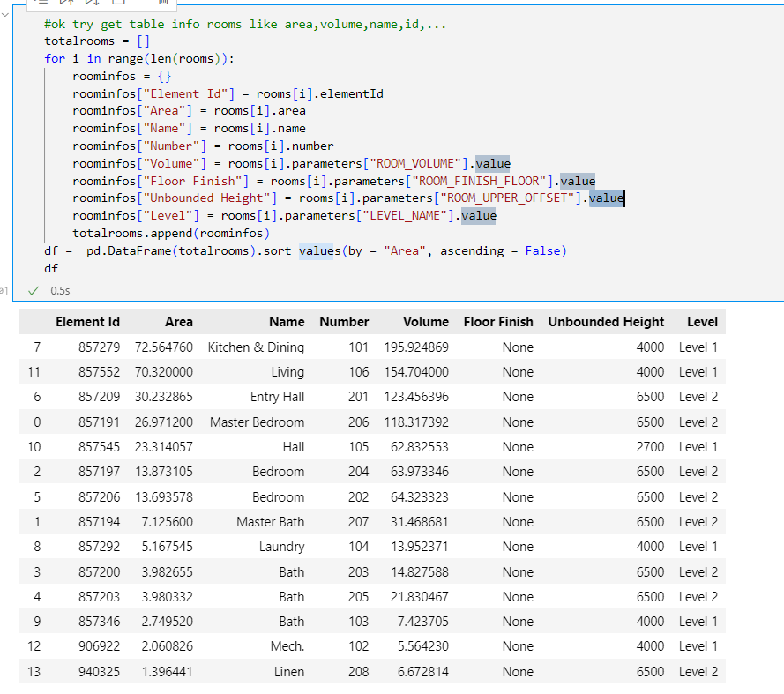784x694 pixels.
Task: Select the Kitchen & Dining name cell
Action: tap(256, 347)
